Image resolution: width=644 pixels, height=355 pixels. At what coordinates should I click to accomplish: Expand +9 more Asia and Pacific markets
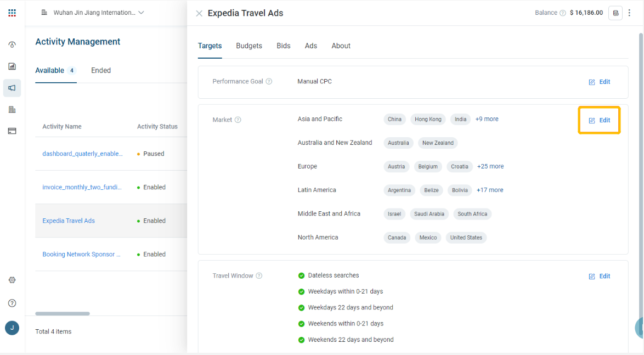(x=487, y=119)
